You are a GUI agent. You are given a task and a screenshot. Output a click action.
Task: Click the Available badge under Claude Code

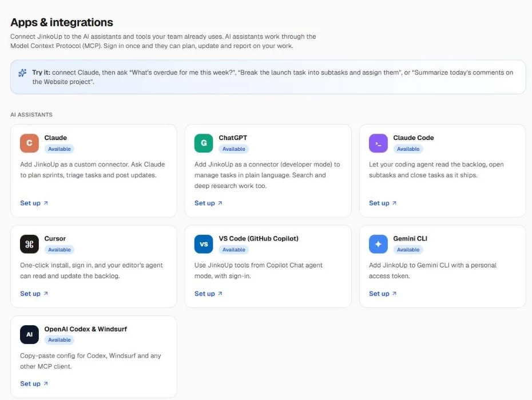408,149
